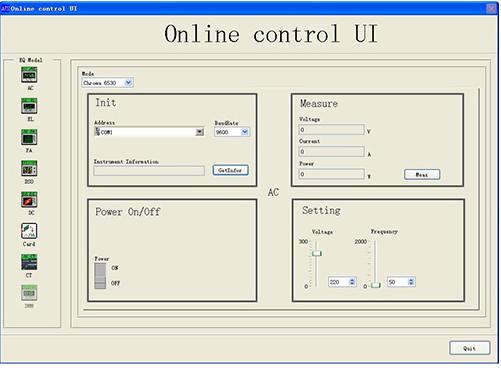Click the Measure panel heading
Image resolution: width=501 pixels, height=373 pixels.
point(319,103)
